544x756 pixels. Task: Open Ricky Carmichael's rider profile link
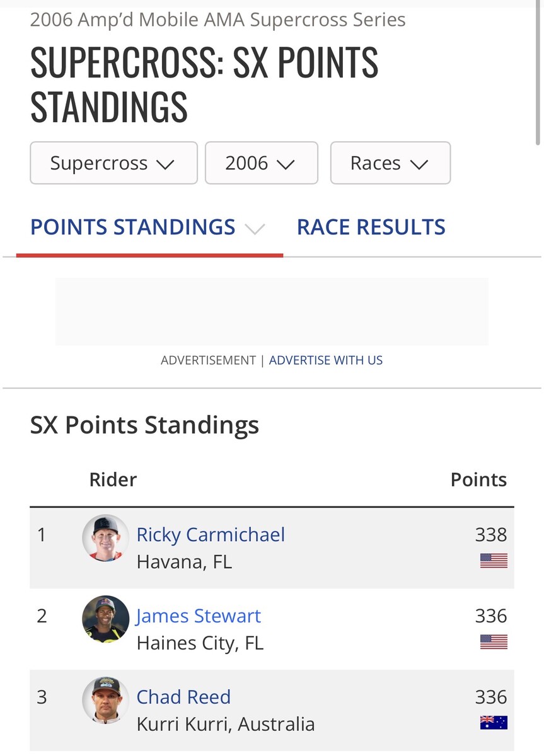point(211,535)
